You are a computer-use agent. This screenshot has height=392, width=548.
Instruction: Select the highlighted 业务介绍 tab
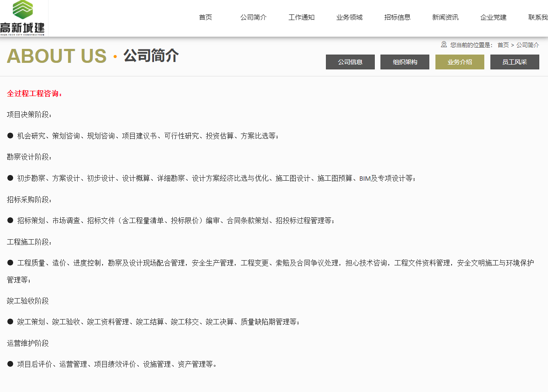point(460,62)
